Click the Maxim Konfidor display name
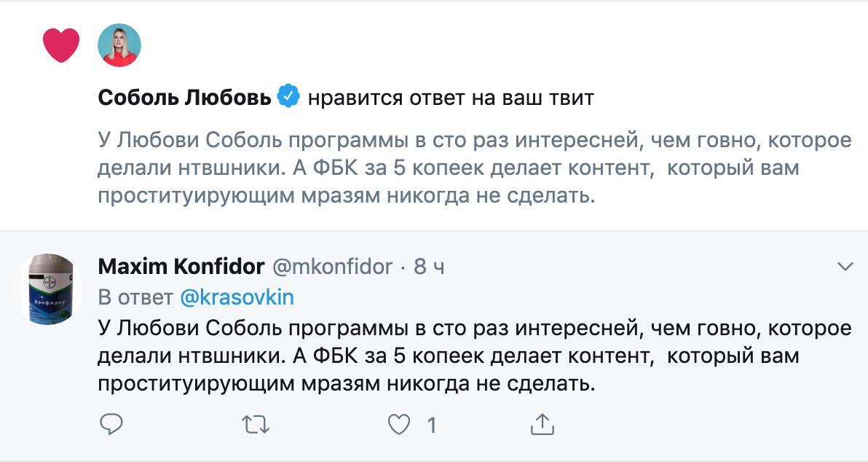Viewport: 868px width, 462px height. [x=181, y=267]
